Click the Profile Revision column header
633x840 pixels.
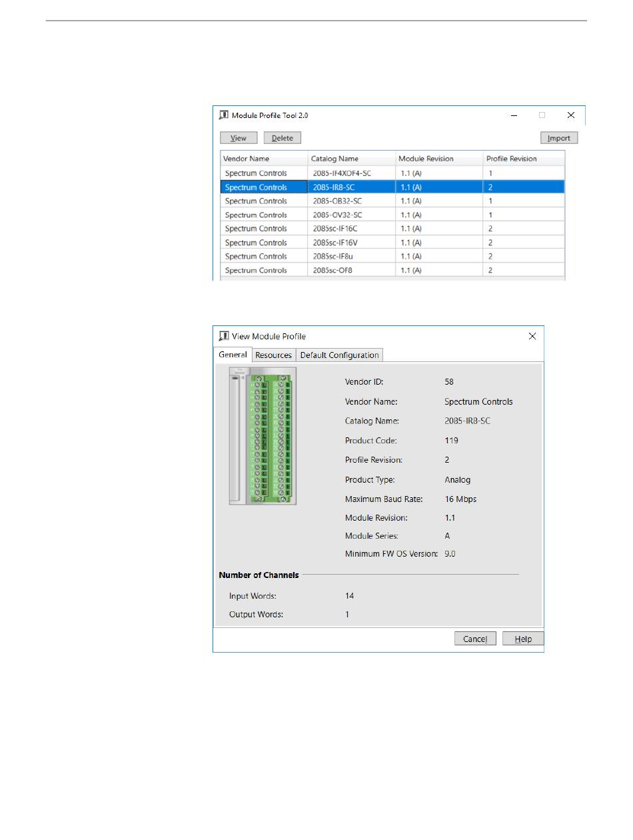(523, 159)
